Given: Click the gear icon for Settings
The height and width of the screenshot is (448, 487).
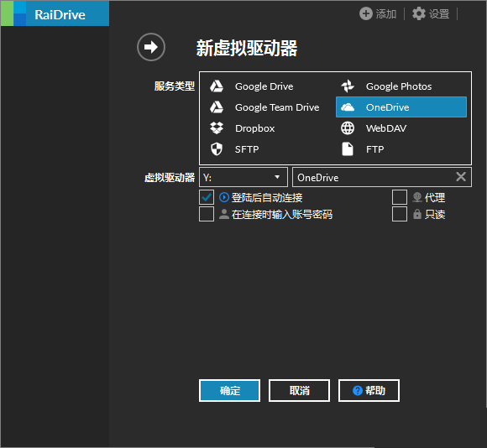Looking at the screenshot, I should pos(419,13).
